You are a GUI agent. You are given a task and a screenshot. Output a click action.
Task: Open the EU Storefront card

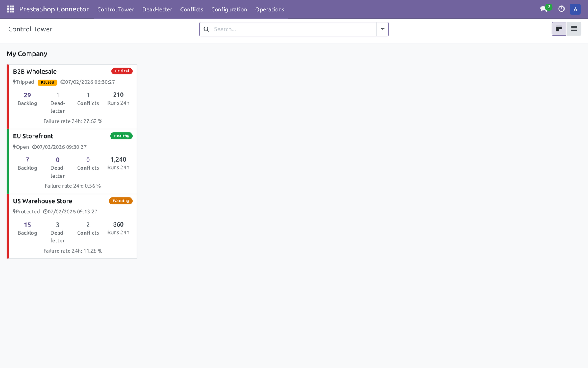pos(72,162)
